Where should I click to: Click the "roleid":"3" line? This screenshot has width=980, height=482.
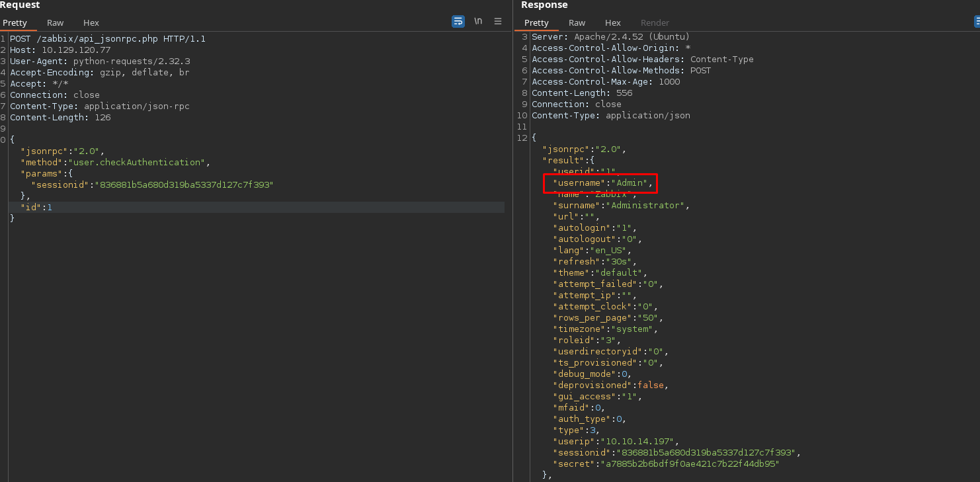(x=587, y=341)
